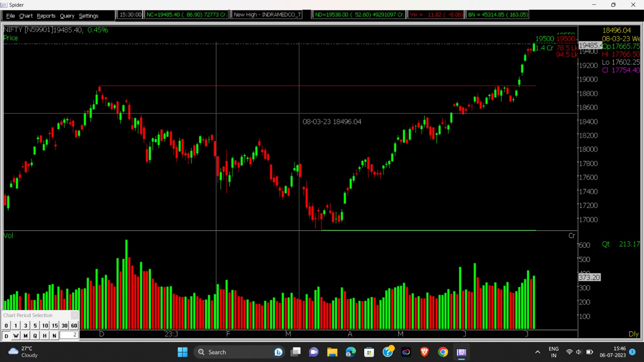This screenshot has height=362, width=644.
Task: Click the Spider chart app icon on the taskbar
Action: [461, 352]
